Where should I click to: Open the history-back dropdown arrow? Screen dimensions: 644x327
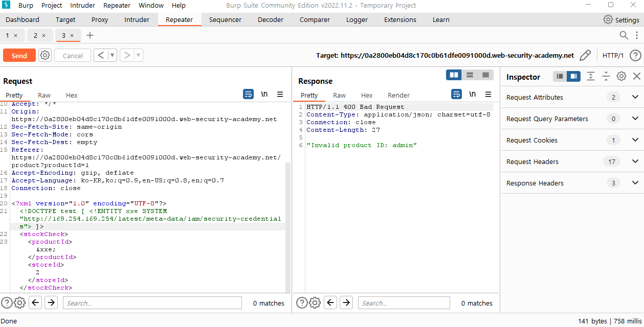[112, 55]
